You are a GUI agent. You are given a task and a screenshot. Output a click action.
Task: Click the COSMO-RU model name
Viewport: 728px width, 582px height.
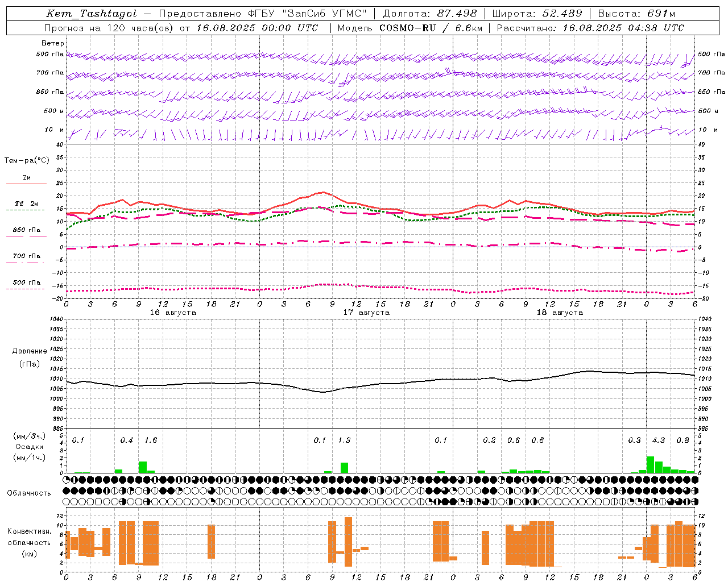tap(408, 28)
